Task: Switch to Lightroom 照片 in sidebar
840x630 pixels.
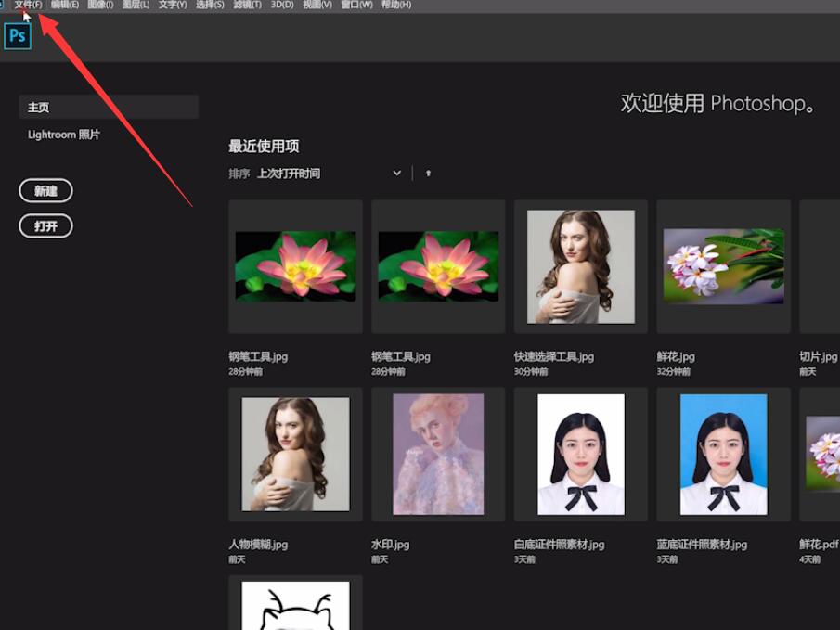Action: click(x=64, y=135)
